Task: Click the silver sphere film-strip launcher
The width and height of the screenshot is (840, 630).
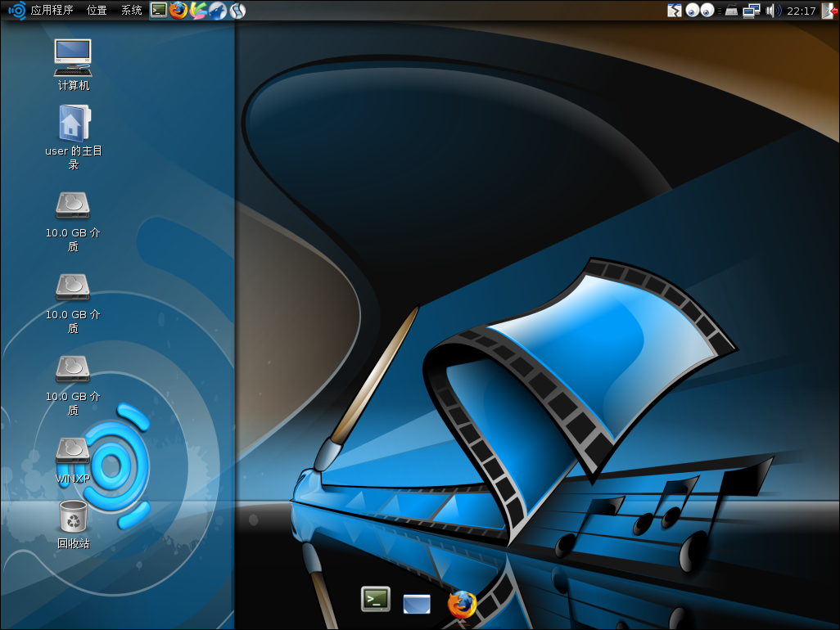Action: tap(238, 10)
